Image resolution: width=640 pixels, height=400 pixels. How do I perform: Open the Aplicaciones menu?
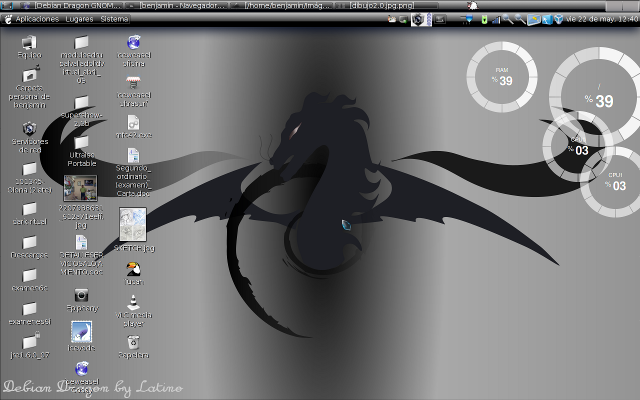(37, 19)
